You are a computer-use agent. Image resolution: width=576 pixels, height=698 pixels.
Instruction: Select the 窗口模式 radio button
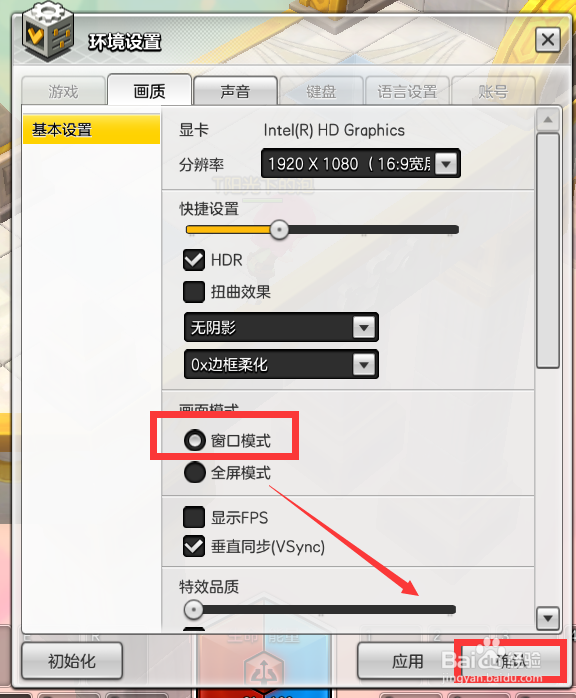click(195, 440)
